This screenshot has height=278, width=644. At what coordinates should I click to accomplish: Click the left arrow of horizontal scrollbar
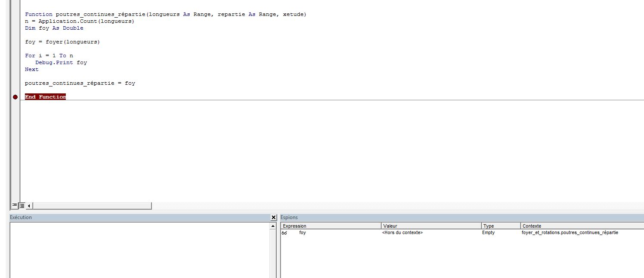click(x=30, y=206)
